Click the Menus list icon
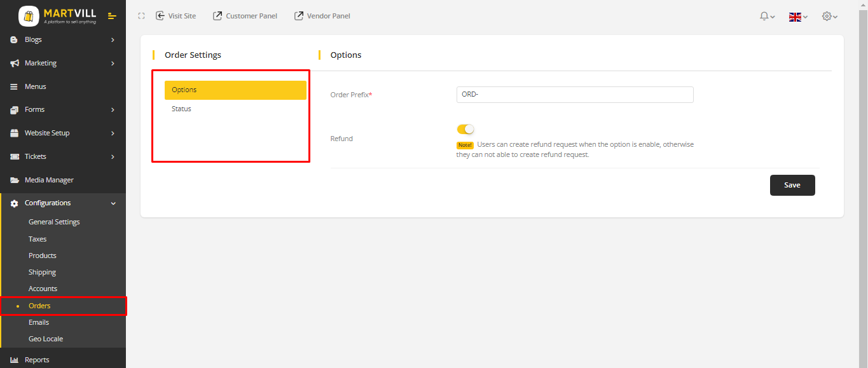This screenshot has width=868, height=368. (x=14, y=86)
